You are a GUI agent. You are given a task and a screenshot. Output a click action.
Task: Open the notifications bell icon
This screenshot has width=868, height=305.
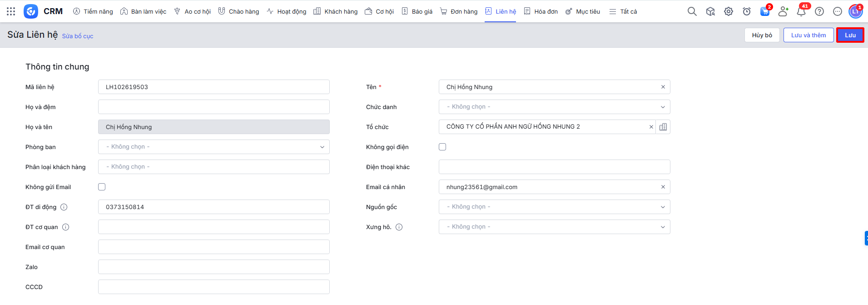(801, 11)
